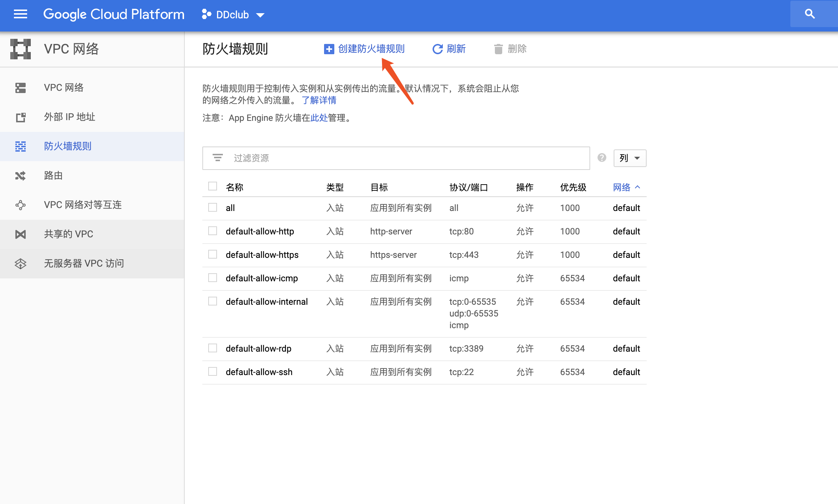The width and height of the screenshot is (838, 504).
Task: Open the 列 columns dropdown
Action: [x=630, y=158]
